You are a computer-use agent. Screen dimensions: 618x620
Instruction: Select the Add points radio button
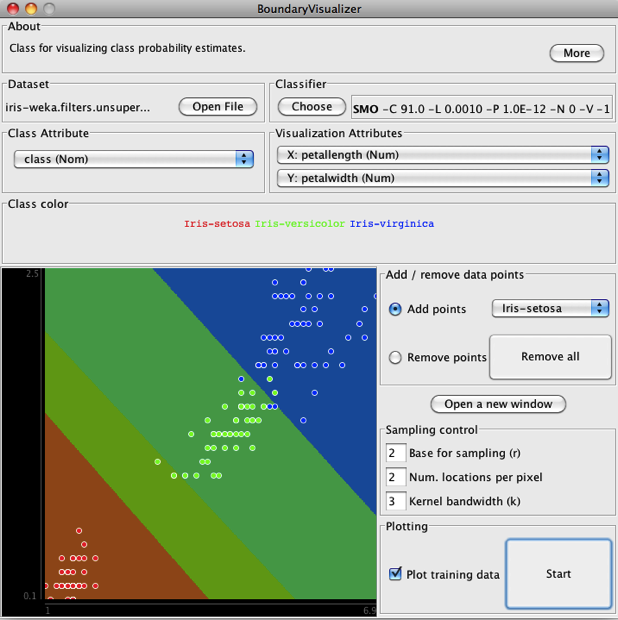[396, 309]
